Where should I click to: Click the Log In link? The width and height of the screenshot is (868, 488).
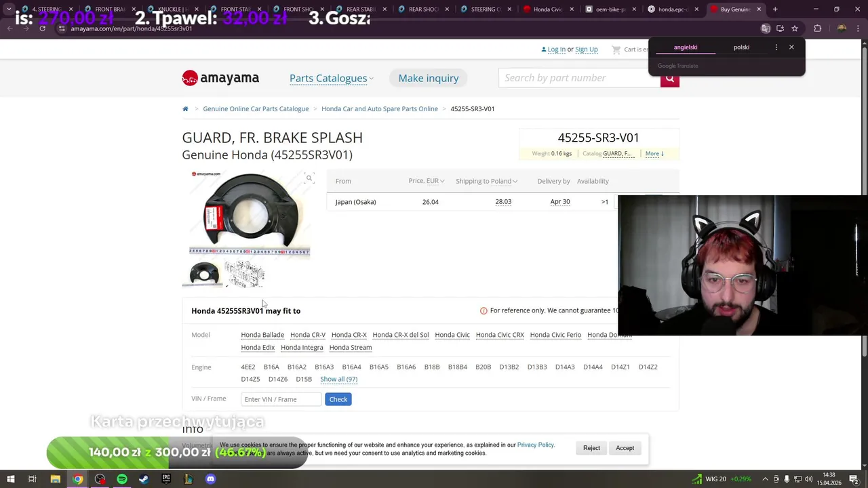(x=557, y=49)
